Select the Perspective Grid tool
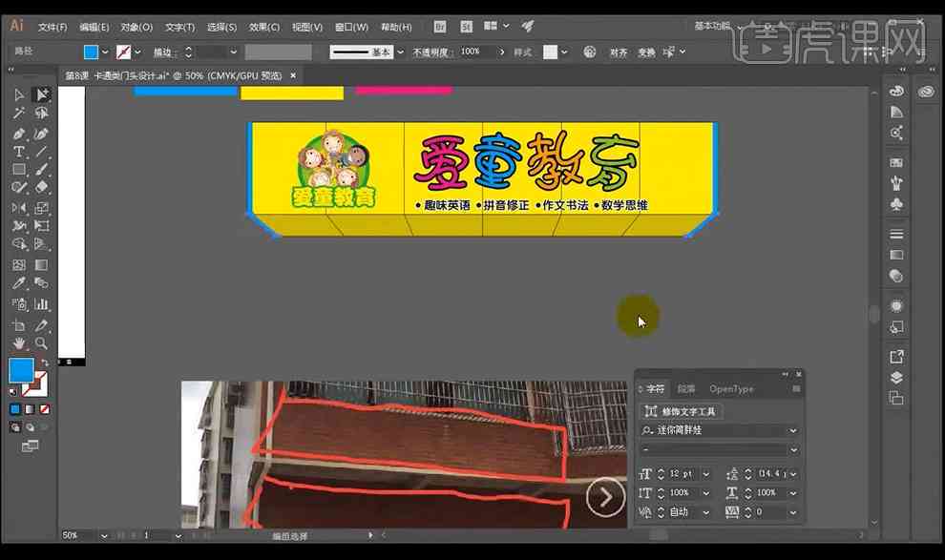Screen dimensions: 945x560 tap(42, 244)
